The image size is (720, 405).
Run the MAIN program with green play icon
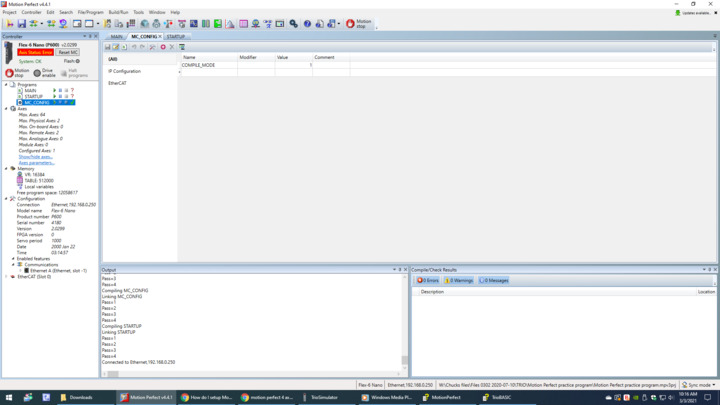55,90
